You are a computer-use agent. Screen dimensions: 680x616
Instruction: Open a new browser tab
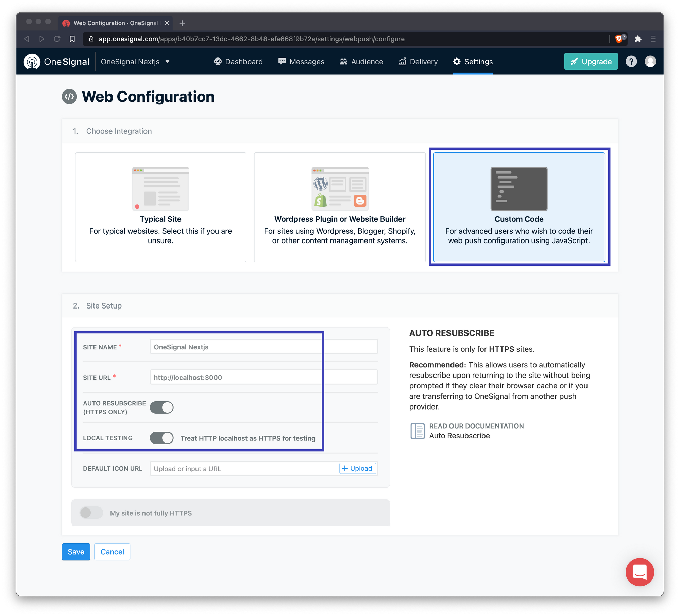[x=182, y=23]
